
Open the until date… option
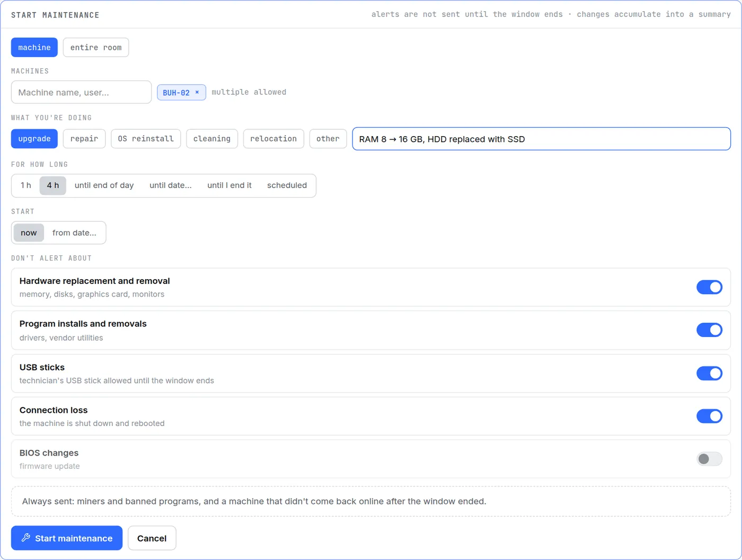(x=171, y=185)
